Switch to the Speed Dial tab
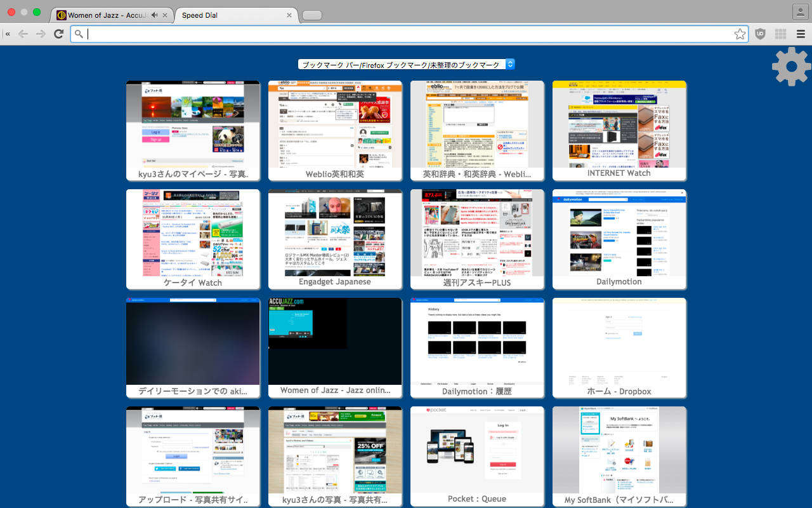The height and width of the screenshot is (508, 812). click(x=236, y=15)
